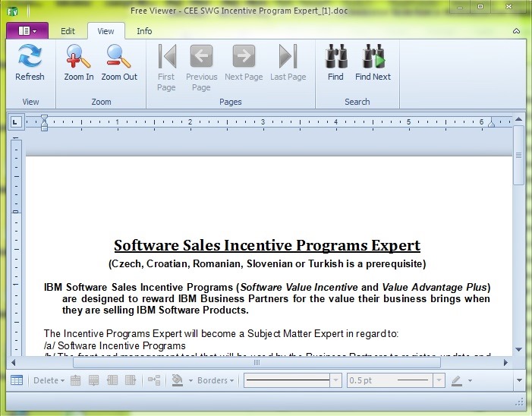The width and height of the screenshot is (532, 416).
Task: Click the scroll down arrow
Action: point(518,349)
